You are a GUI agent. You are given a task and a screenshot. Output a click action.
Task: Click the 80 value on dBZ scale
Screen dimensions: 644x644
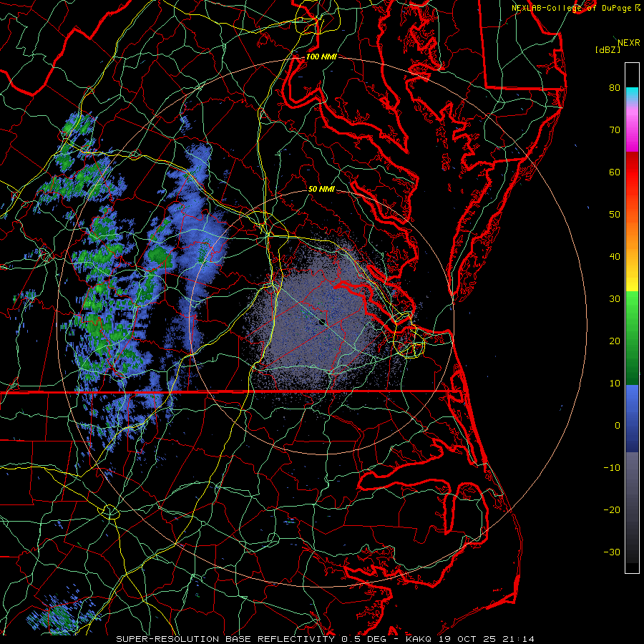615,87
